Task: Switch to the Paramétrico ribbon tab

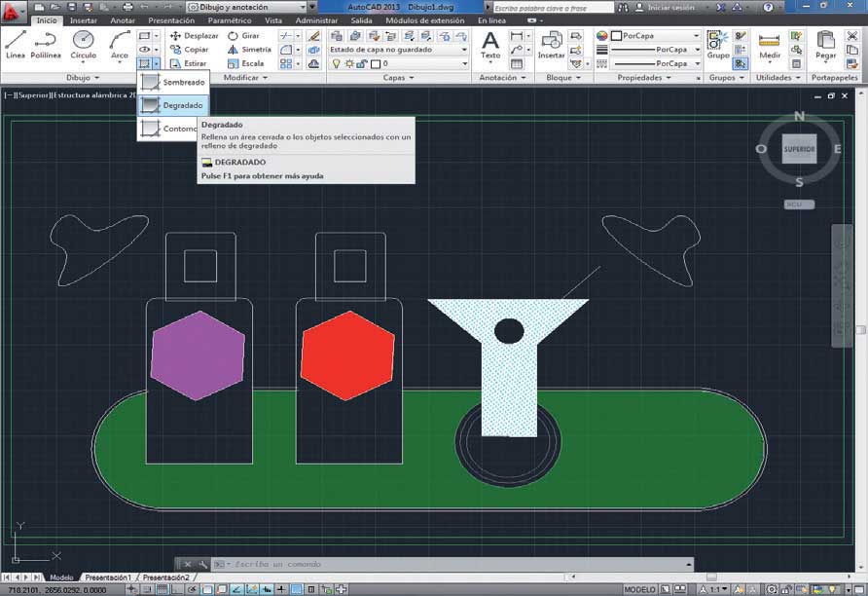Action: pyautogui.click(x=230, y=19)
